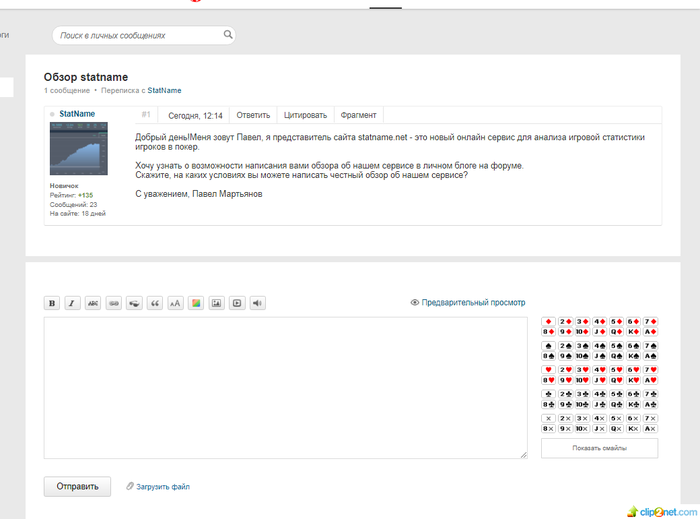Click the Загрузить файл upload link

tap(158, 486)
